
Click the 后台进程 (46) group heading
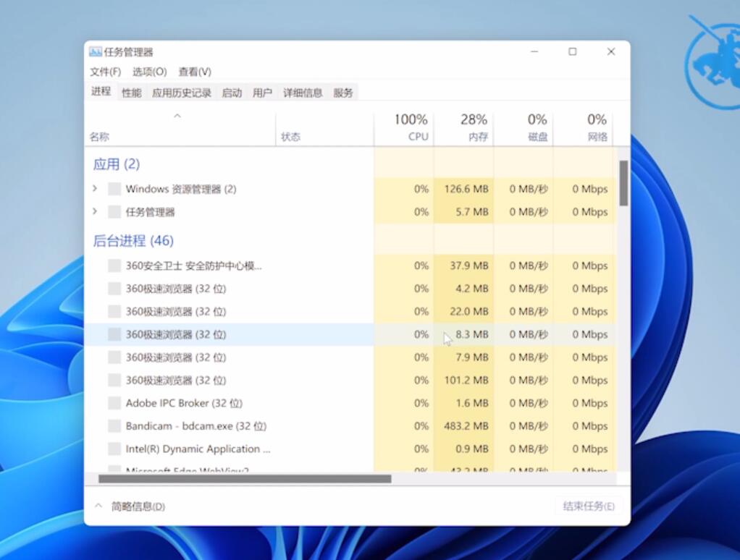click(133, 241)
